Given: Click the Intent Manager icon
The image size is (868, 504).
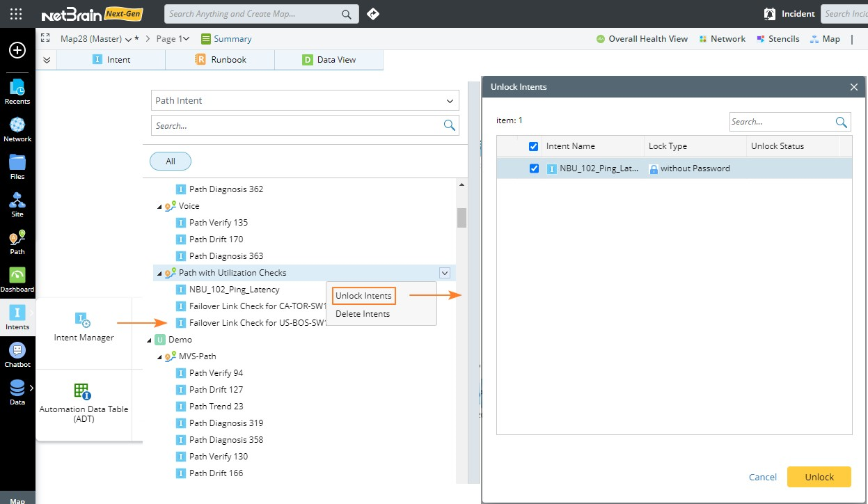Looking at the screenshot, I should [x=83, y=320].
